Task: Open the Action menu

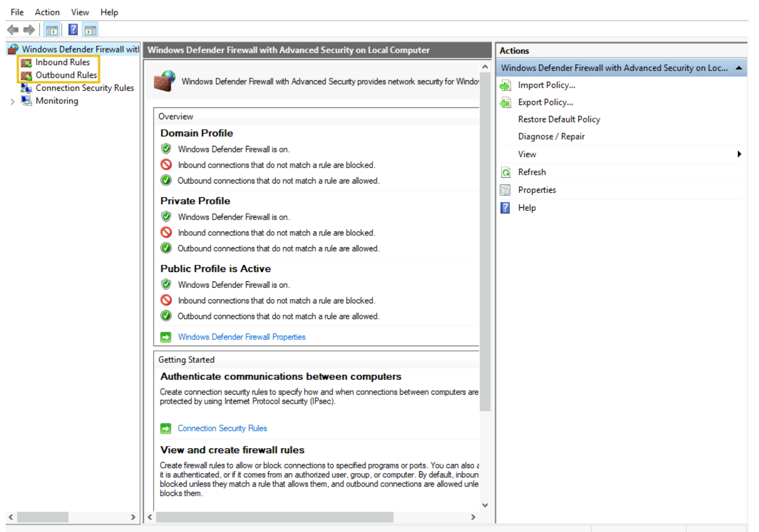Action: pos(47,12)
